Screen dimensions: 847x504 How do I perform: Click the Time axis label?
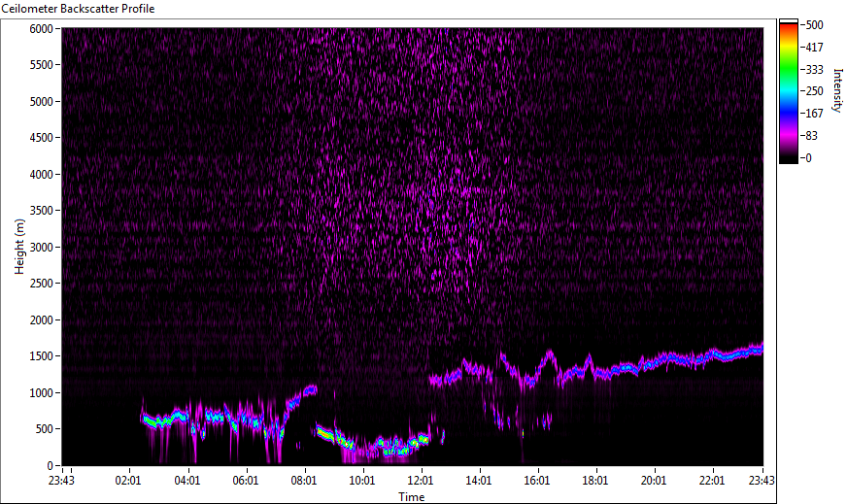click(412, 497)
